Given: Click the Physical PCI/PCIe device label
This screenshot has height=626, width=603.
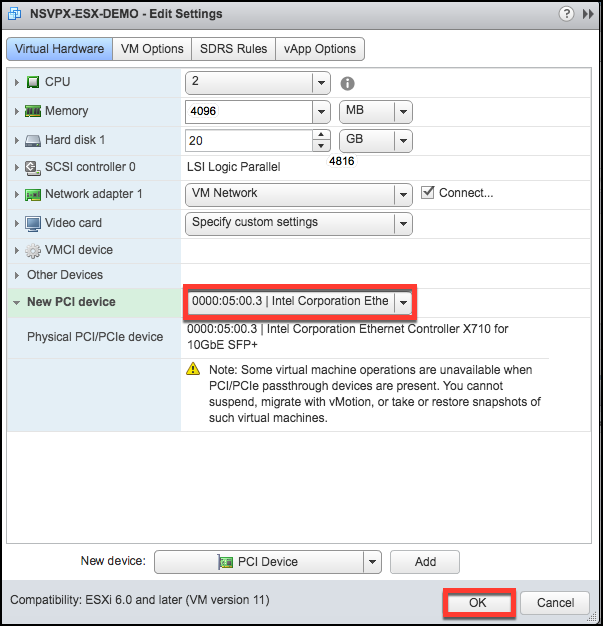Looking at the screenshot, I should point(95,337).
